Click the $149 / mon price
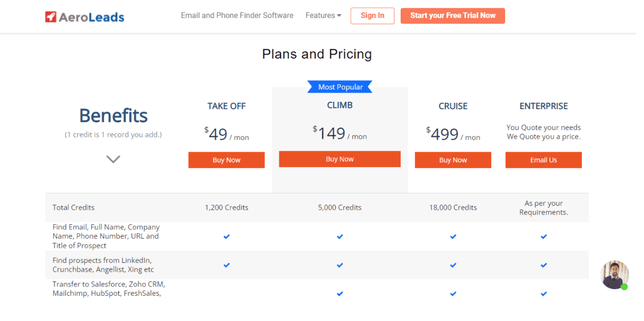This screenshot has height=321, width=644. tap(339, 133)
